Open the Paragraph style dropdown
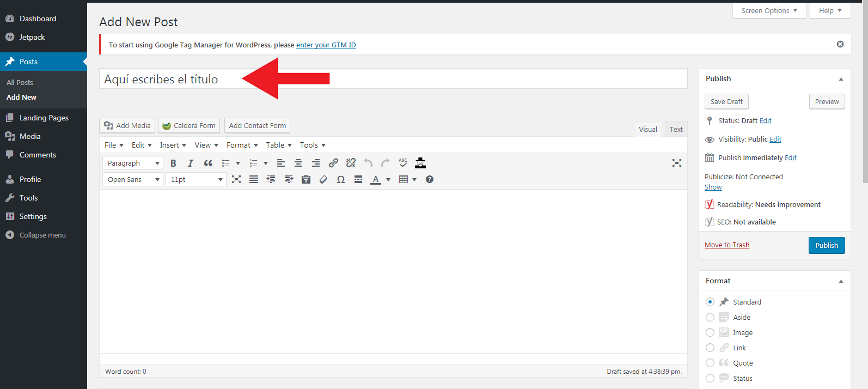 coord(133,163)
